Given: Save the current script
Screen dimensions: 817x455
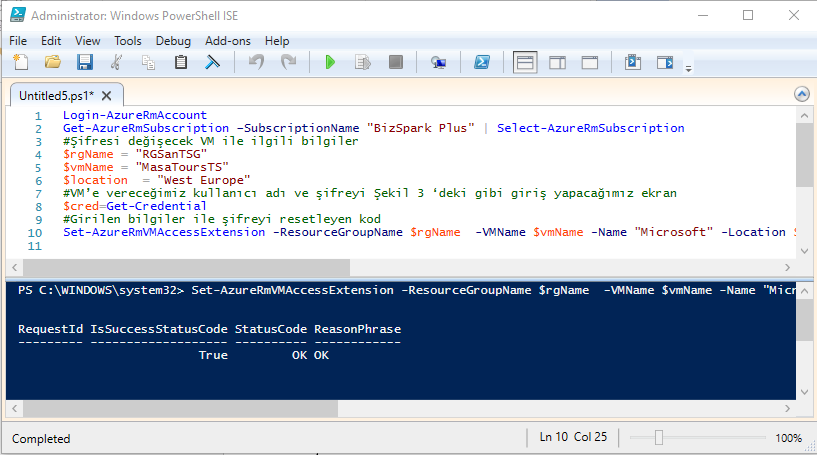Looking at the screenshot, I should (84, 63).
